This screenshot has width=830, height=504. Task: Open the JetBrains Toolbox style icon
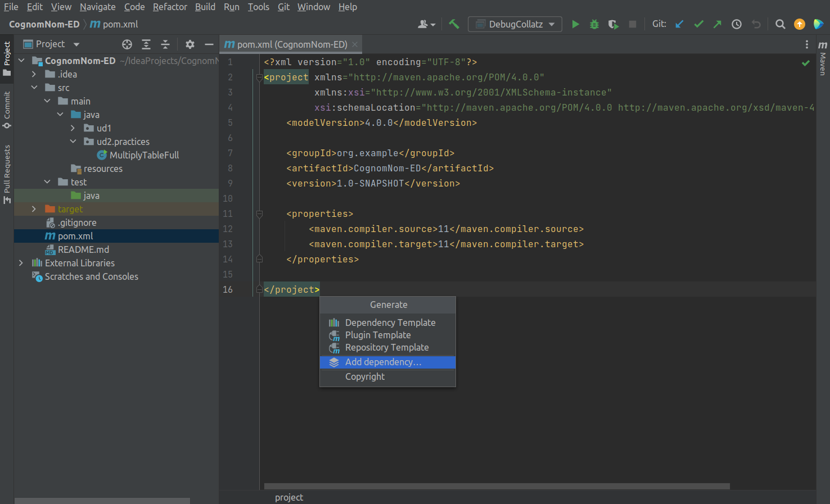(819, 24)
